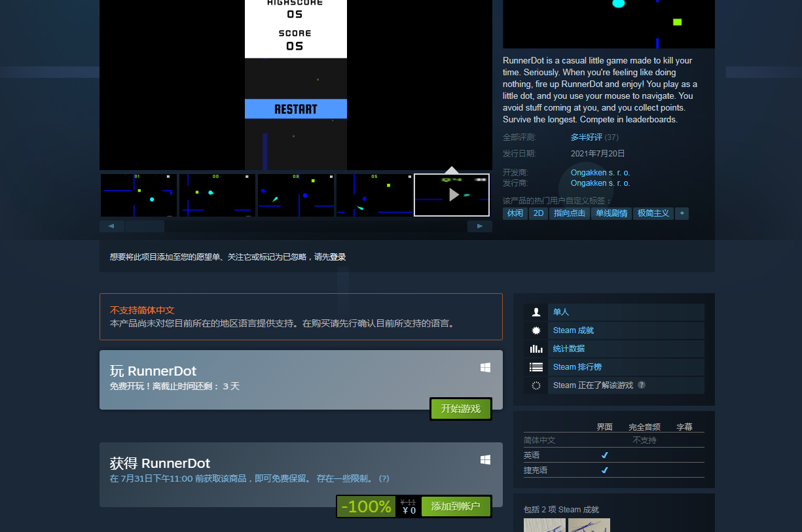Click the statistics bar-chart icon
The height and width of the screenshot is (532, 802).
click(536, 349)
